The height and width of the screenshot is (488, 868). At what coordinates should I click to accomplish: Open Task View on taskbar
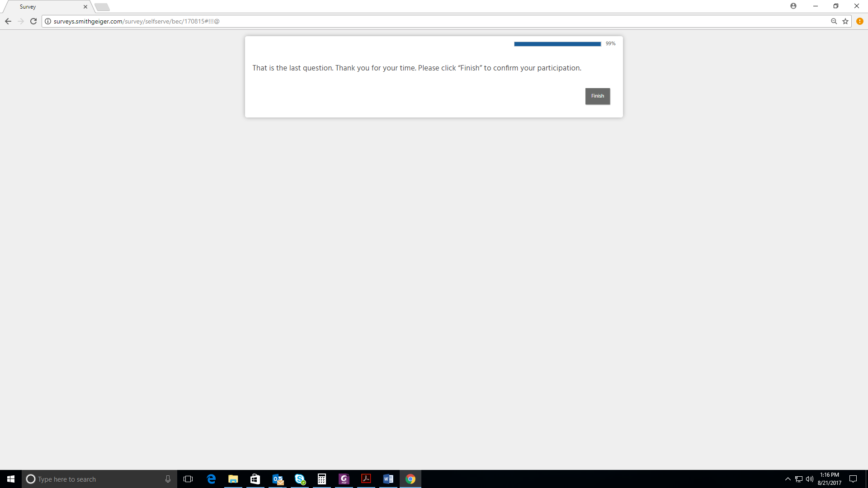point(188,479)
